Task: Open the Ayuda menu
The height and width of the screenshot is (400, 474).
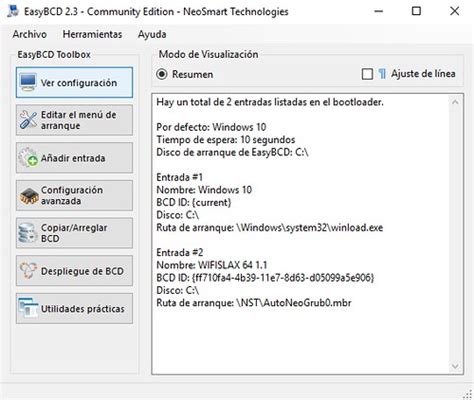Action: click(152, 34)
